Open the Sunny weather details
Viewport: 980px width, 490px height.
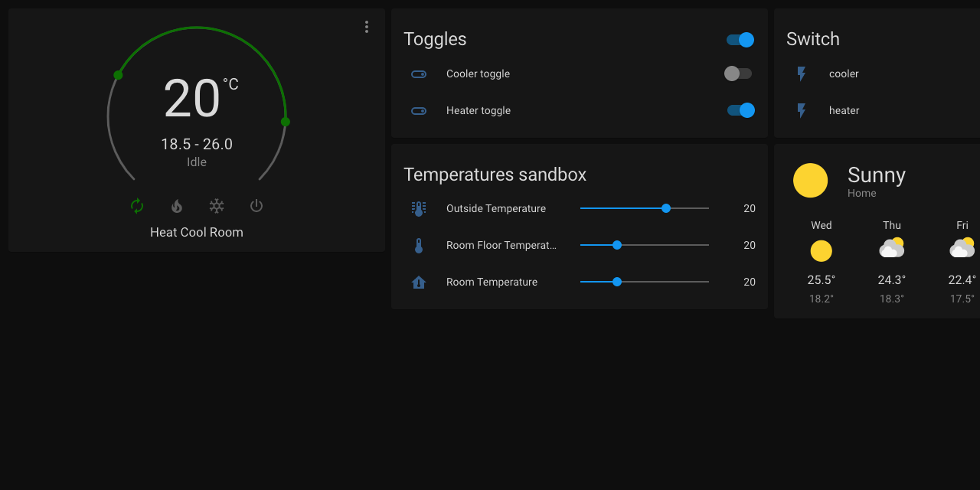click(876, 176)
